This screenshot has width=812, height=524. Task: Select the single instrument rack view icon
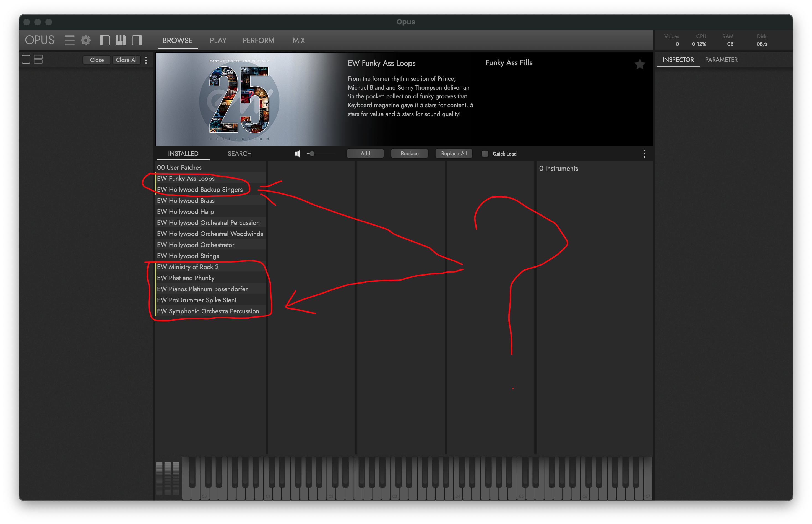pos(26,59)
